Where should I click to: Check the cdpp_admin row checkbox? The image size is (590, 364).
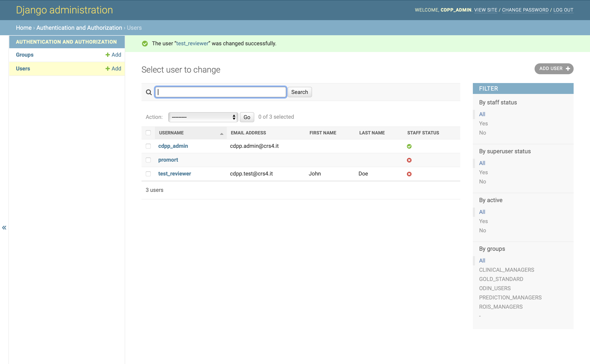[148, 146]
